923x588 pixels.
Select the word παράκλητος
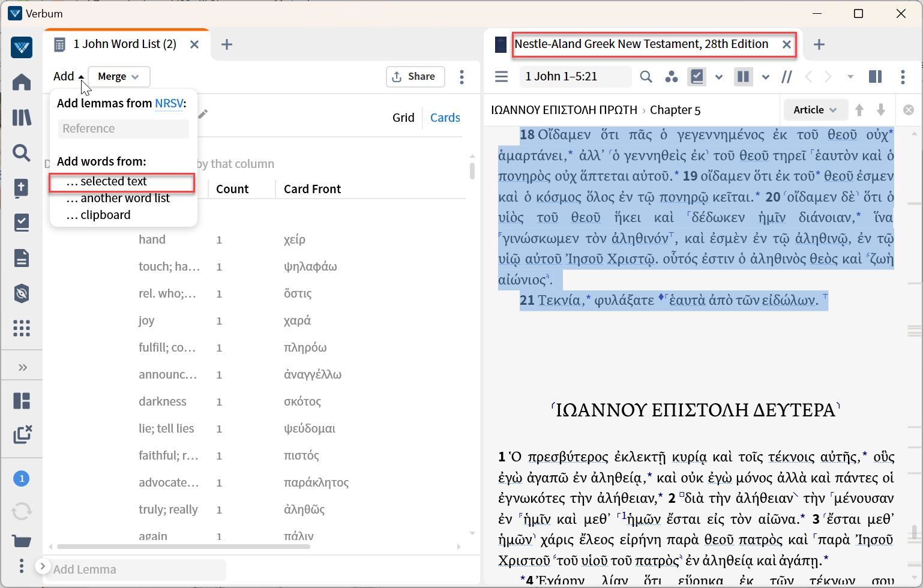[316, 482]
